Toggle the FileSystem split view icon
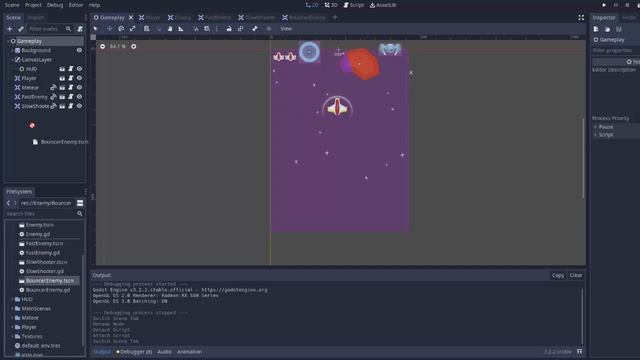This screenshot has height=360, width=640. 80,203
